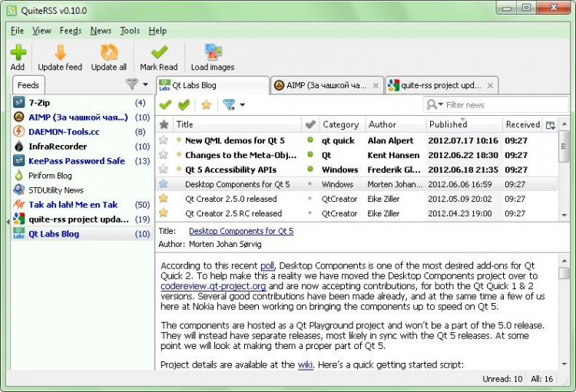
Task: Toggle read status of Qt 5 Accessibility APIs
Action: pos(310,169)
